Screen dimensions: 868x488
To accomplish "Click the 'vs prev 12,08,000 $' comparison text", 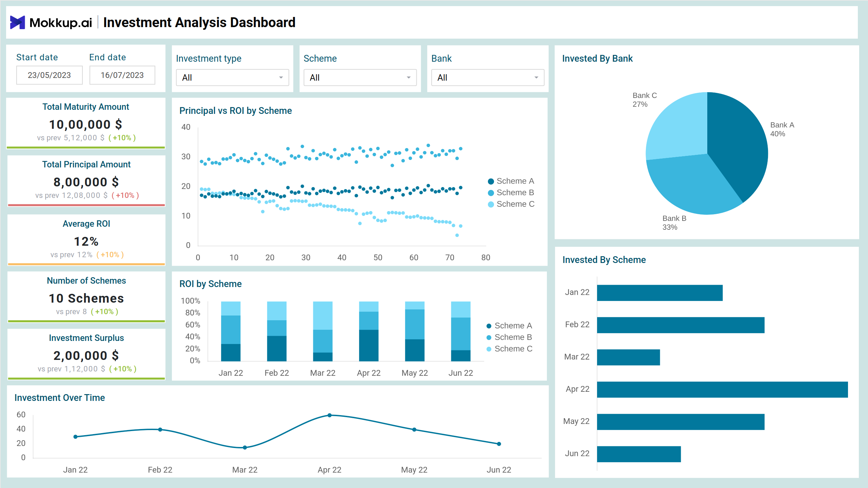I will coord(72,196).
